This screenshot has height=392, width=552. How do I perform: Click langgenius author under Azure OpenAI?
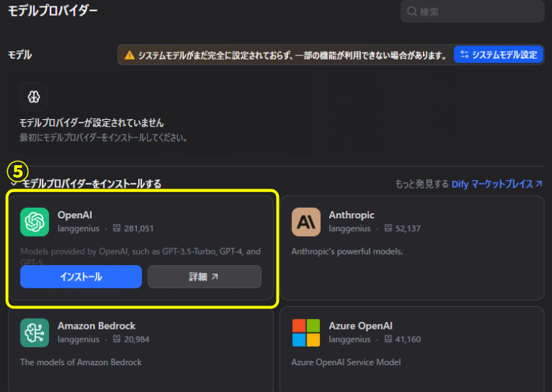tap(350, 340)
